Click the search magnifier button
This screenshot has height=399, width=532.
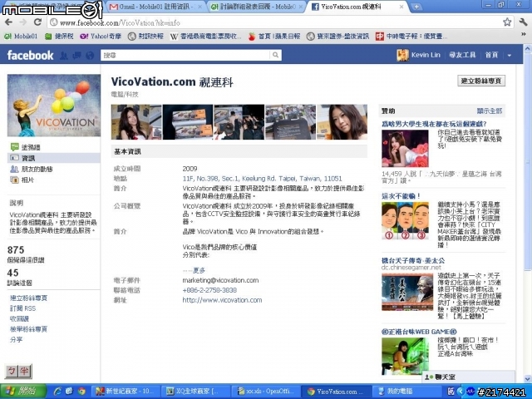click(275, 55)
